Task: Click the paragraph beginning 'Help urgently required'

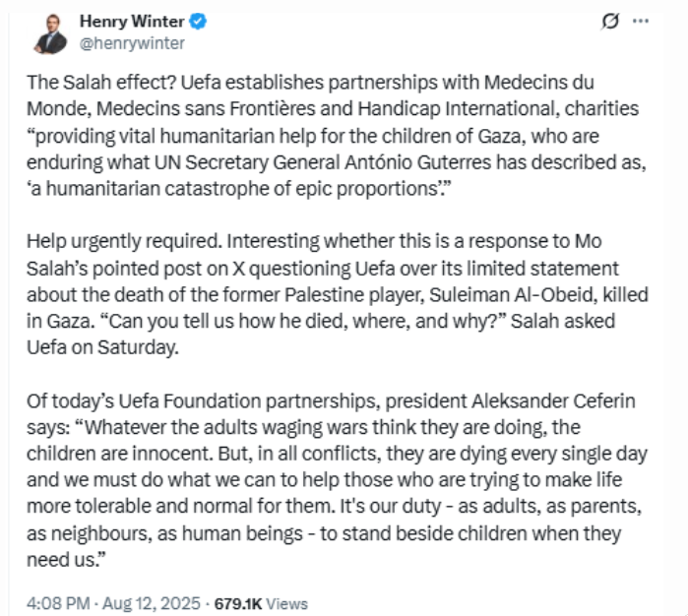Action: [337, 294]
